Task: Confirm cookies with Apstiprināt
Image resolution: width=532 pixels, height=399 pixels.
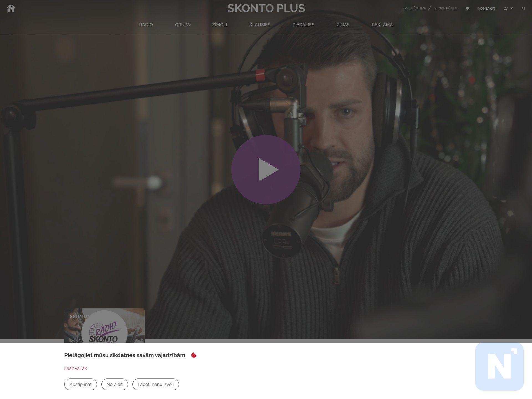Action: (81, 384)
